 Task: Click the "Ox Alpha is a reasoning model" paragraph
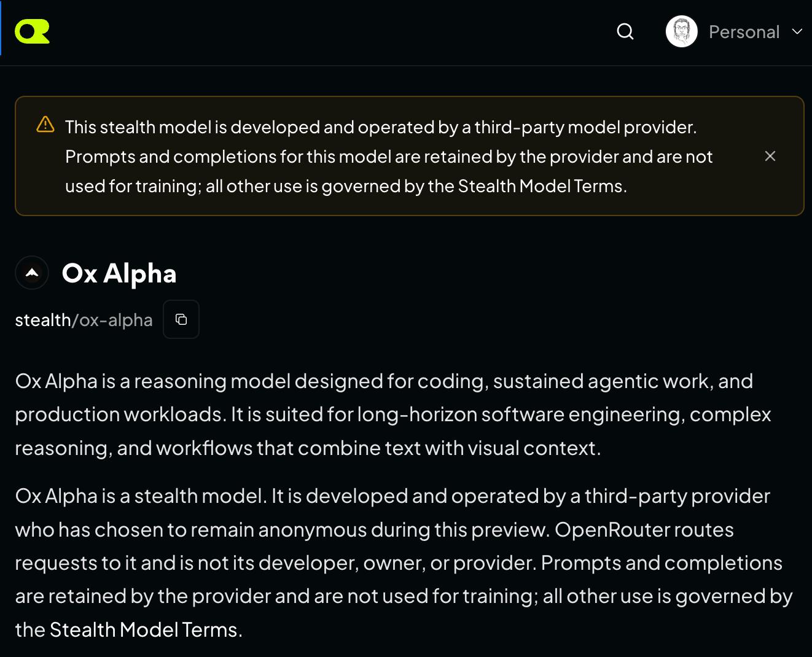pyautogui.click(x=393, y=414)
